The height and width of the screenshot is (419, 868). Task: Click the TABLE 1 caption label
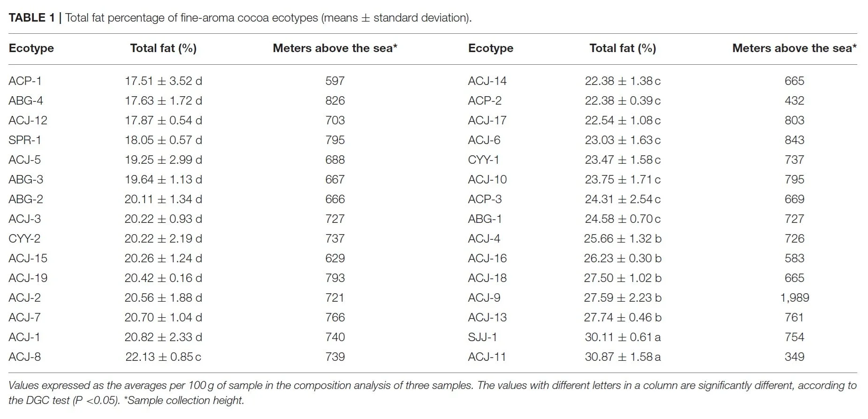(x=32, y=18)
